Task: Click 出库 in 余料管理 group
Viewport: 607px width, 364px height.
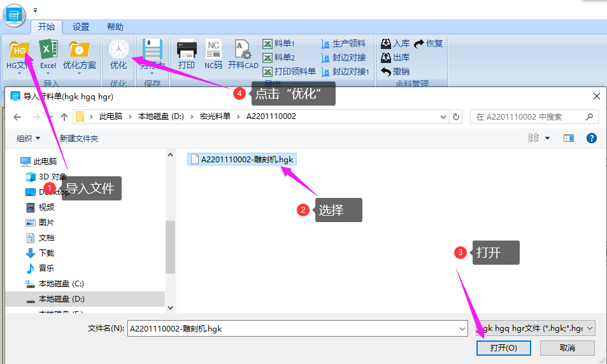Action: (396, 58)
